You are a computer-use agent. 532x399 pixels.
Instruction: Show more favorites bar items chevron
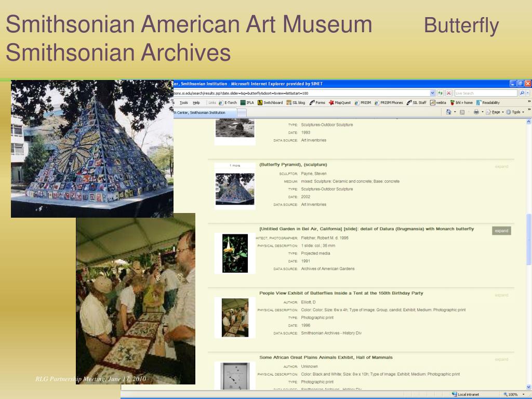tap(528, 101)
